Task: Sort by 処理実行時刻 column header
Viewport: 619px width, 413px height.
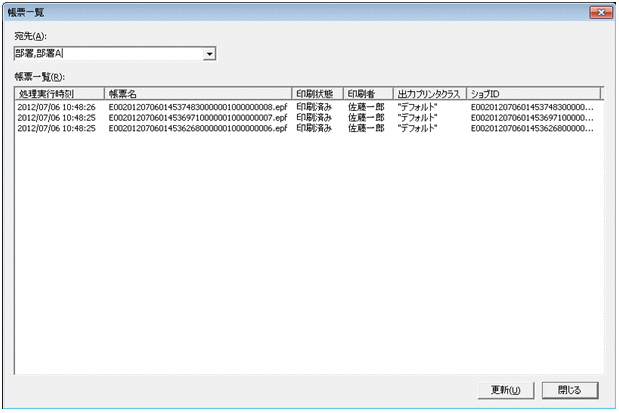Action: [x=60, y=94]
